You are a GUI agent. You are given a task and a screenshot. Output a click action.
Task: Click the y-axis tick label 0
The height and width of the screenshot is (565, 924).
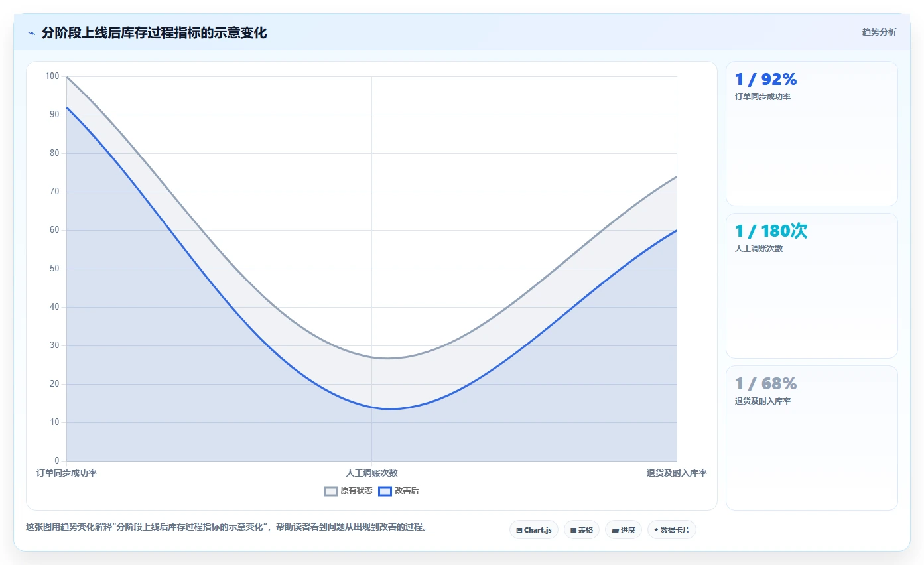57,461
